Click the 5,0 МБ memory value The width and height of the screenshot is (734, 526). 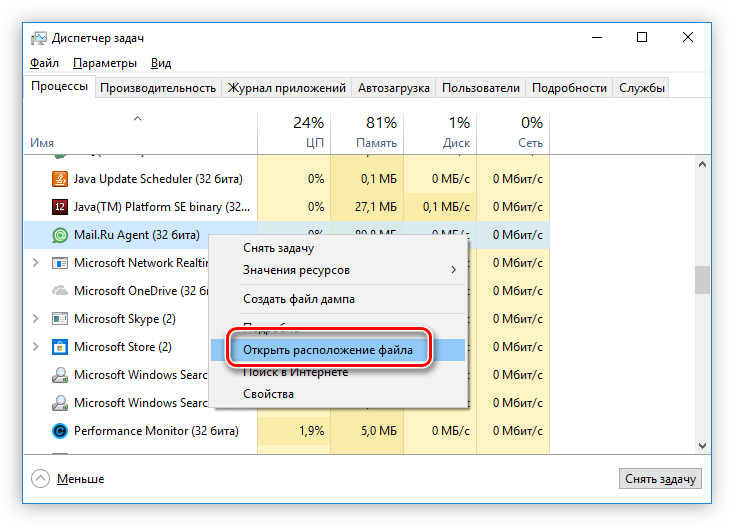[378, 431]
